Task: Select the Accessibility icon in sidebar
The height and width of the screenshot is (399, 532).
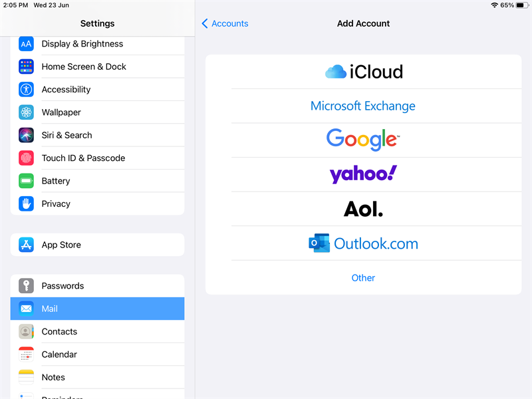Action: click(26, 89)
